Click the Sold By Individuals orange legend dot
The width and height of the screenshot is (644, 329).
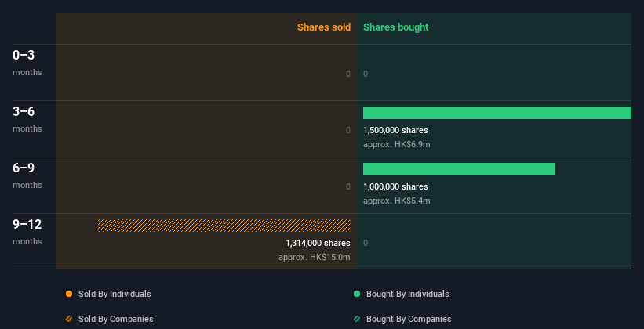(x=69, y=294)
